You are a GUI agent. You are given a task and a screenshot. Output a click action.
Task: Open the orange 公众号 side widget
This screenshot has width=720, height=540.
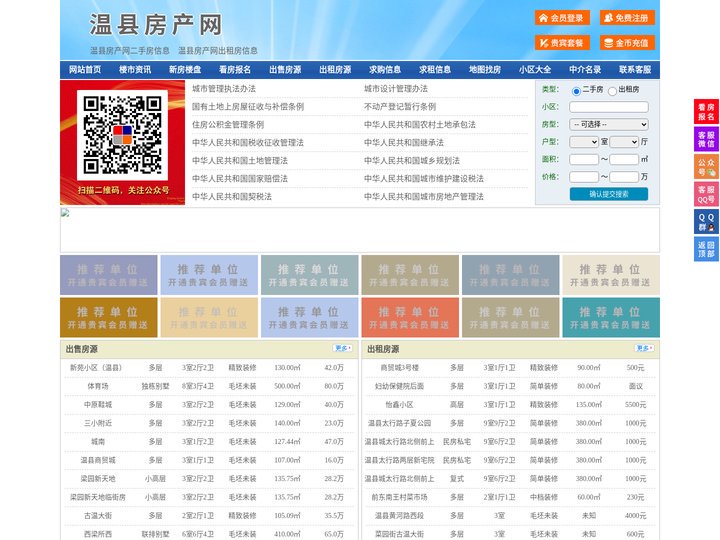pyautogui.click(x=706, y=167)
